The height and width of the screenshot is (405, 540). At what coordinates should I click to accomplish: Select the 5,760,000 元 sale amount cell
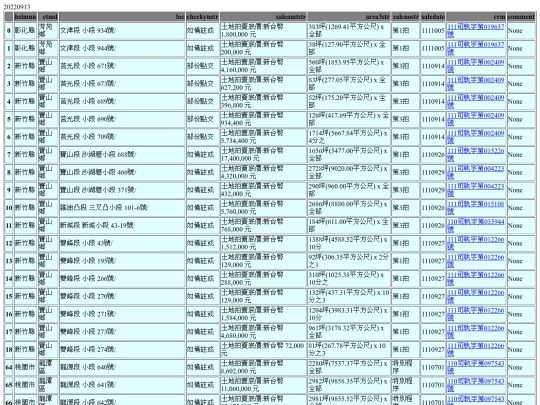click(x=263, y=208)
